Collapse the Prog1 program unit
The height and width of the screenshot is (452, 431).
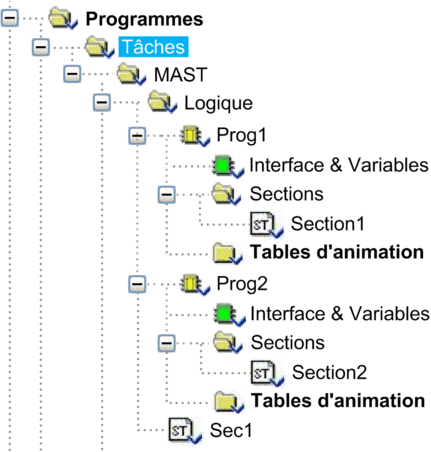(137, 136)
